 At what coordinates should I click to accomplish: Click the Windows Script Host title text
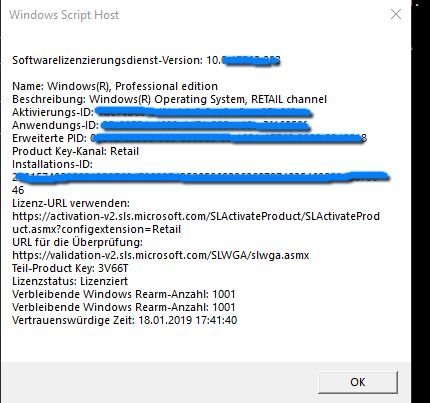click(64, 15)
